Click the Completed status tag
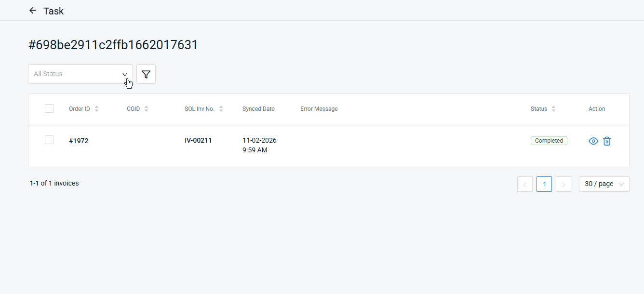The height and width of the screenshot is (294, 644). click(x=549, y=141)
